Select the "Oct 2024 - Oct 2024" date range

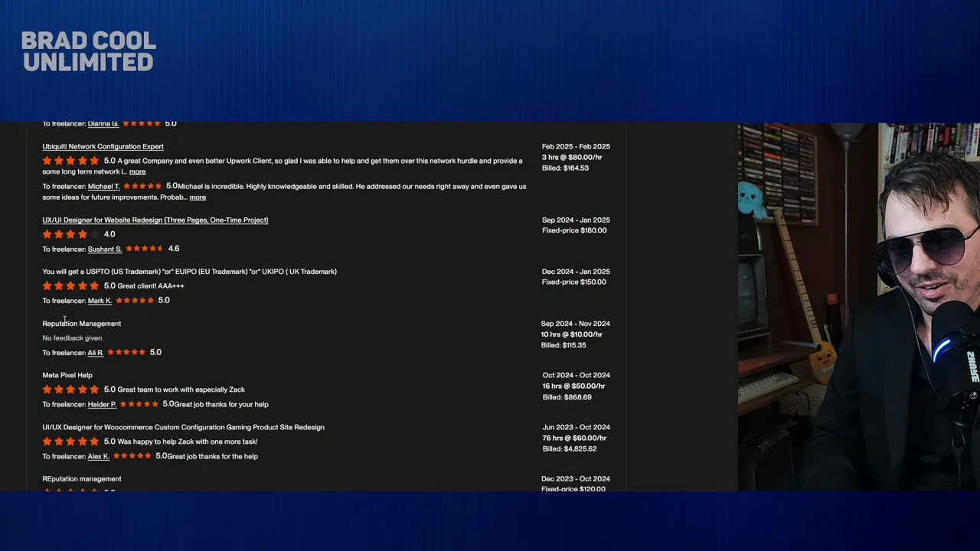pos(577,376)
